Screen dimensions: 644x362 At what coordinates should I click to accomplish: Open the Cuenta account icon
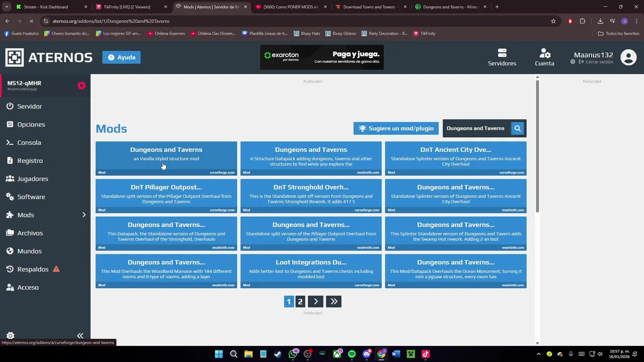click(544, 53)
